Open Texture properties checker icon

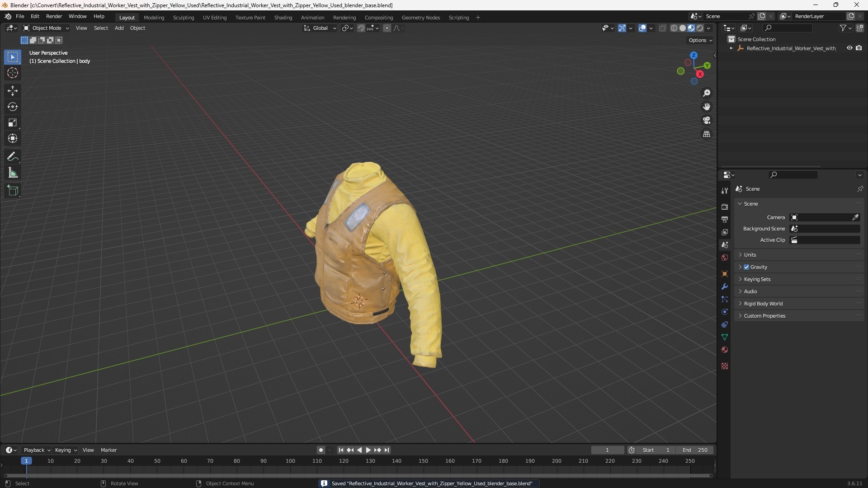pos(725,366)
